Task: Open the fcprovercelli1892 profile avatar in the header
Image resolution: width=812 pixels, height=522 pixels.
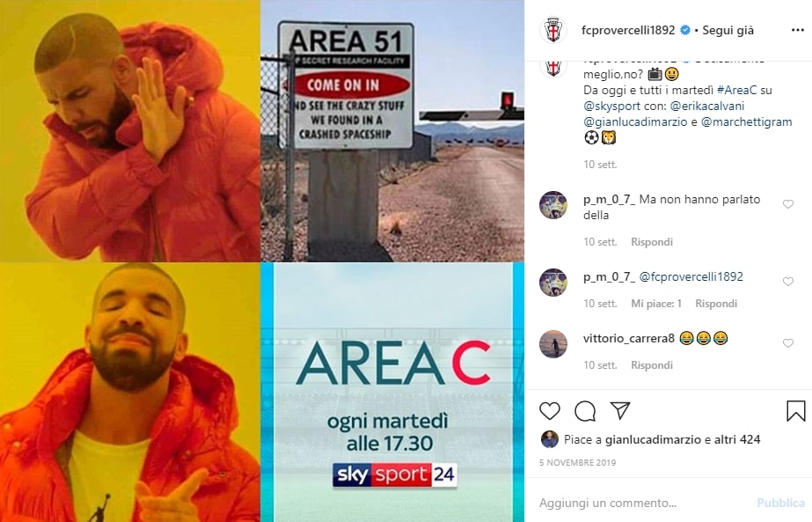Action: tap(553, 30)
